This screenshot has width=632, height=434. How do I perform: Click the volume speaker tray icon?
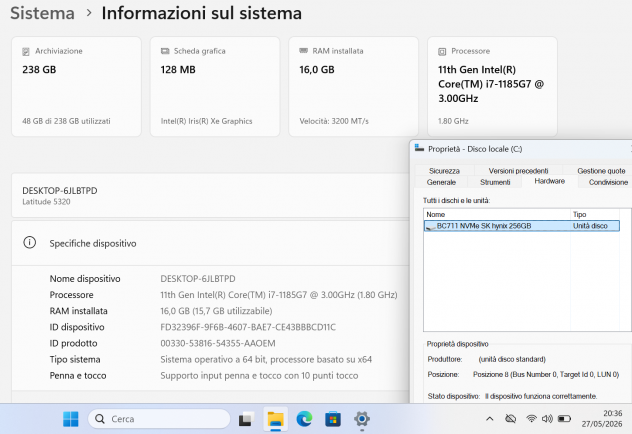(547, 419)
